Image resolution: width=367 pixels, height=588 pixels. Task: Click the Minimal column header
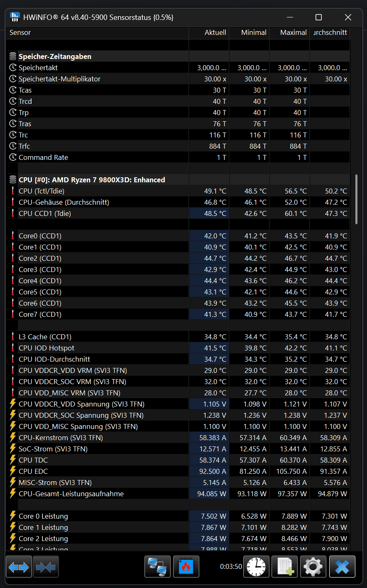(x=254, y=32)
